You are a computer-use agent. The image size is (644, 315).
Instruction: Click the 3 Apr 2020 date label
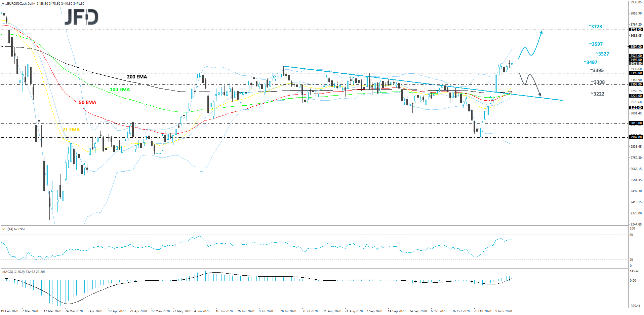(x=94, y=311)
